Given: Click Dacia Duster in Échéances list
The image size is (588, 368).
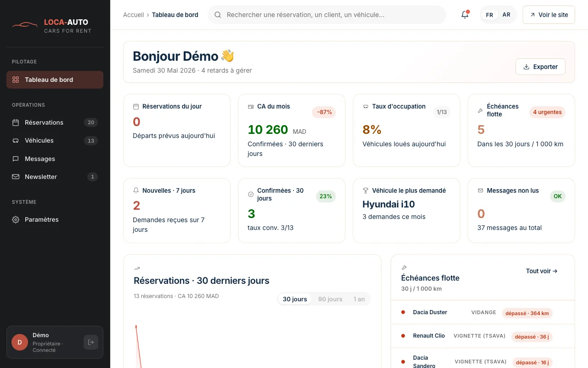Looking at the screenshot, I should click(430, 312).
